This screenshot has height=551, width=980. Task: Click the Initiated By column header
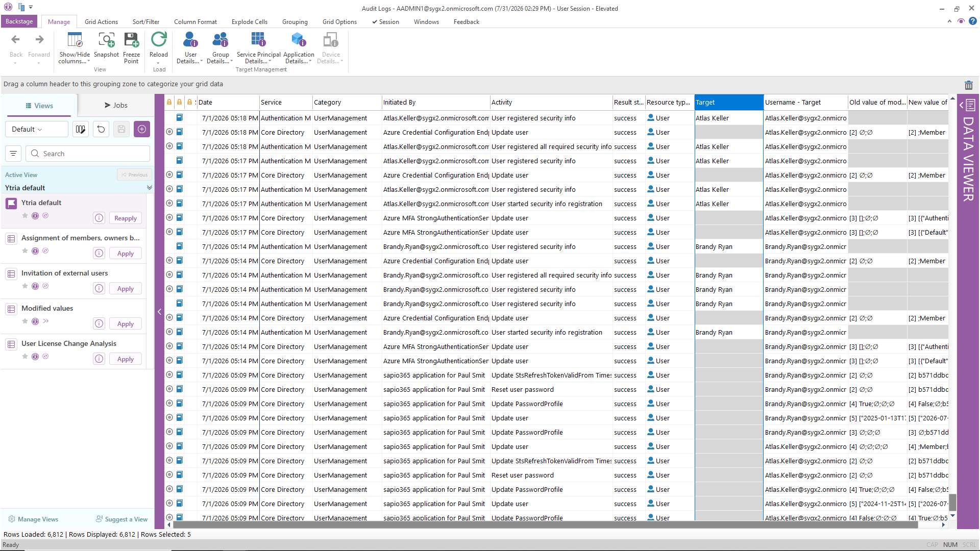coord(436,103)
